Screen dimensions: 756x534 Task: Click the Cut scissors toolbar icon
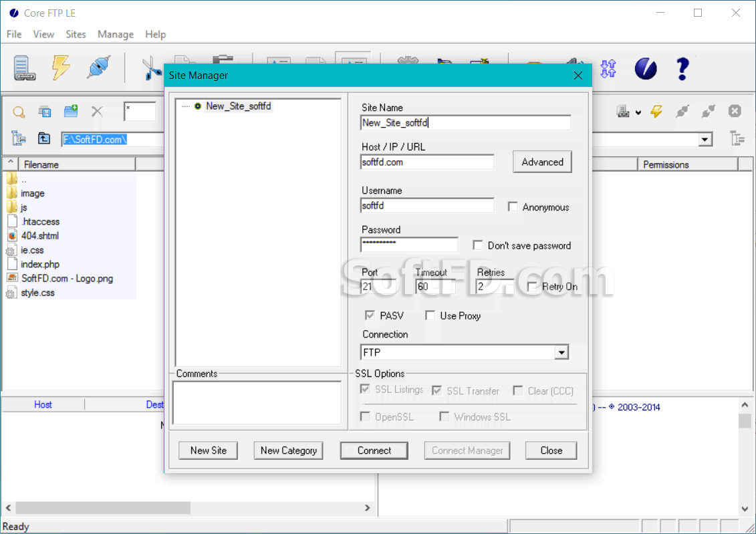(x=152, y=68)
